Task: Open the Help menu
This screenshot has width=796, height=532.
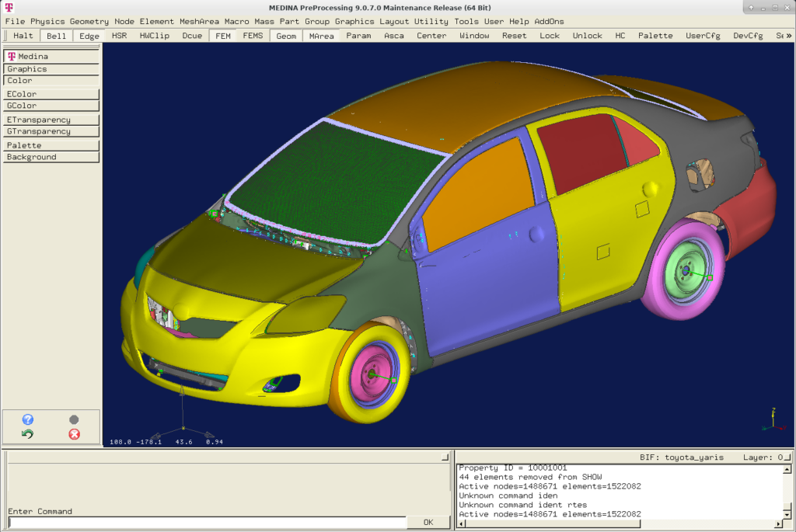Action: 518,21
